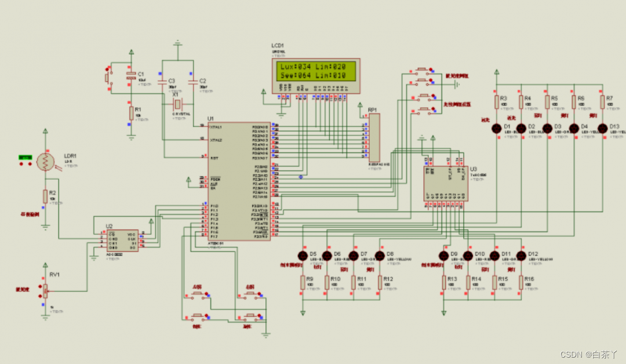The image size is (626, 364).
Task: Click the U3 74HC595 shift register
Action: click(x=446, y=184)
